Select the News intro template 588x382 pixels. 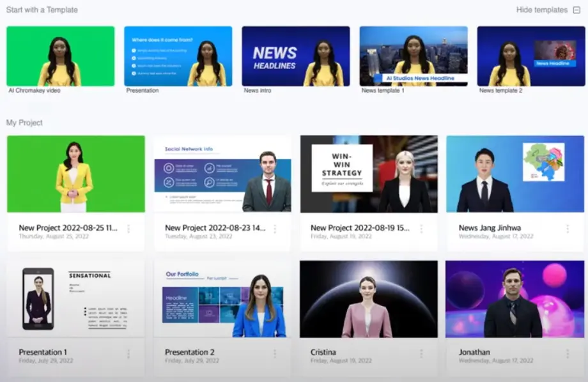click(x=295, y=56)
